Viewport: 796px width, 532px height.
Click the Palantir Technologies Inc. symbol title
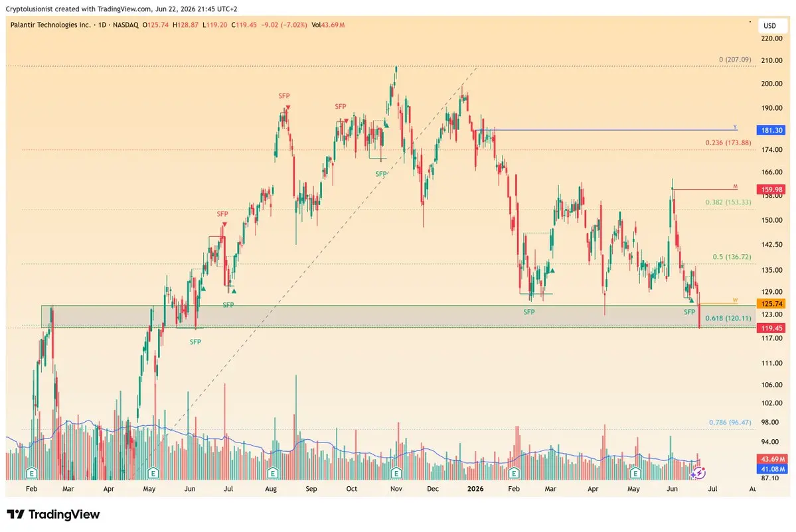click(x=50, y=25)
